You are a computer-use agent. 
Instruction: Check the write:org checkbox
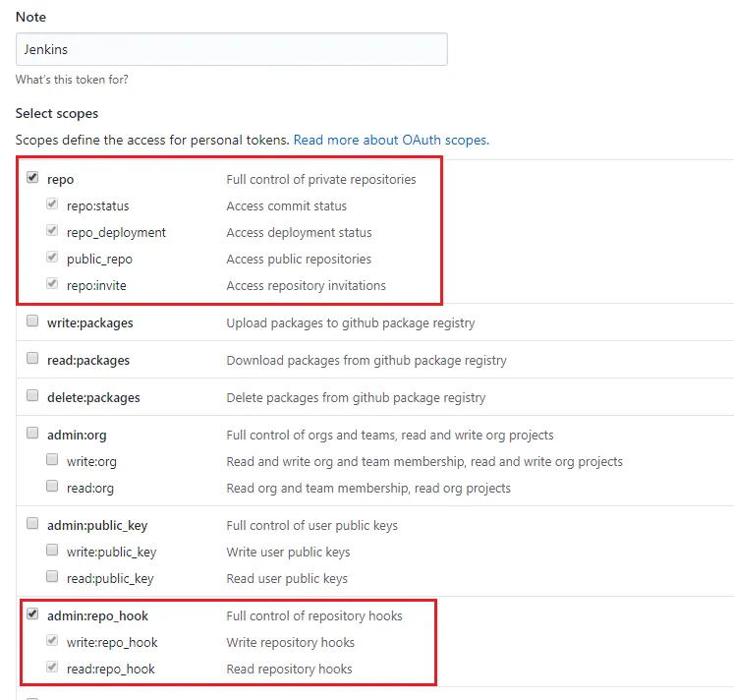click(52, 460)
